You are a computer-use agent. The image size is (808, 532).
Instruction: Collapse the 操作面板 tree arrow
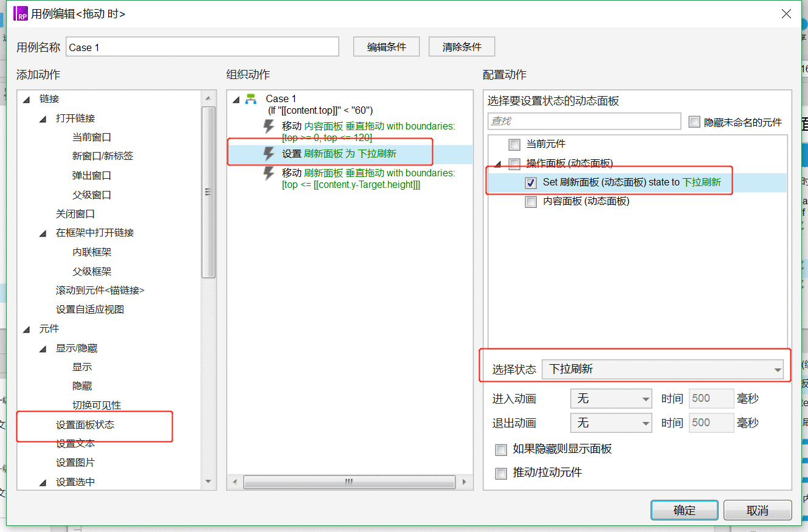coord(499,164)
